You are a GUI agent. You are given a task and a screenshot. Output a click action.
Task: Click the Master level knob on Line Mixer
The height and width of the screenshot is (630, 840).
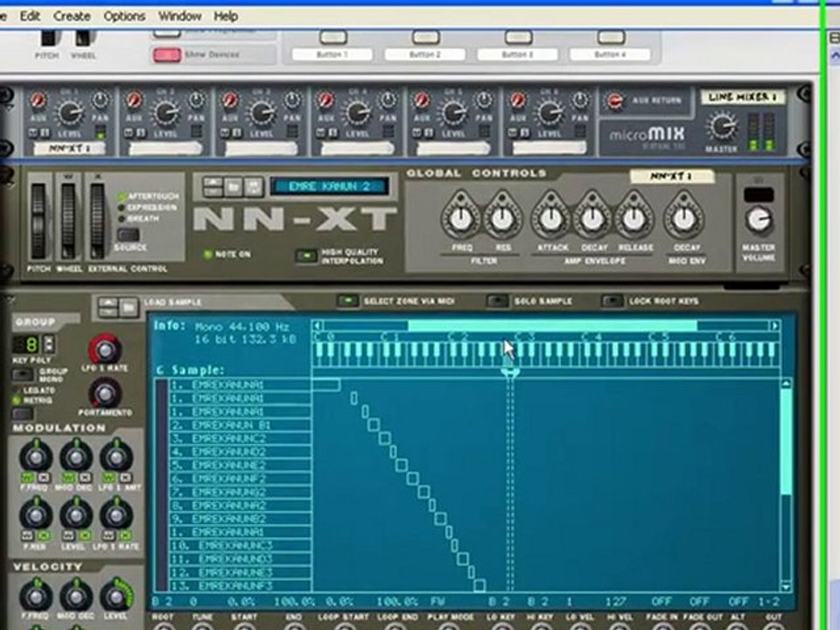pyautogui.click(x=722, y=126)
